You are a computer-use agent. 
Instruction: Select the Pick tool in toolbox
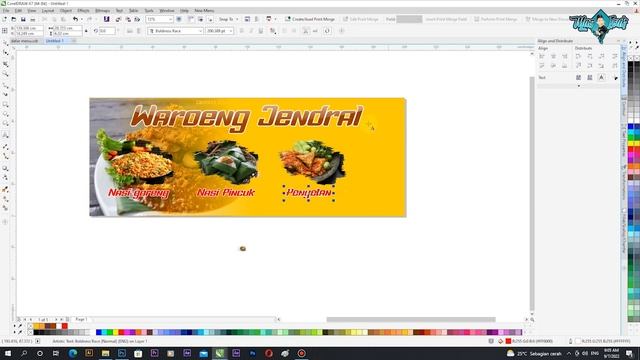[5, 43]
